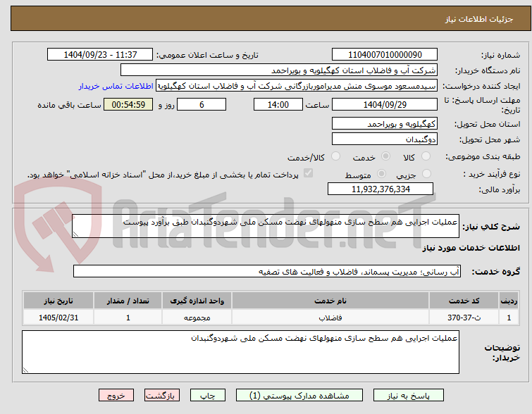Viewport: 532px width, 414px height.
Task: Click the request creator field سیدمسعود موسوی منش
Action: [x=297, y=86]
